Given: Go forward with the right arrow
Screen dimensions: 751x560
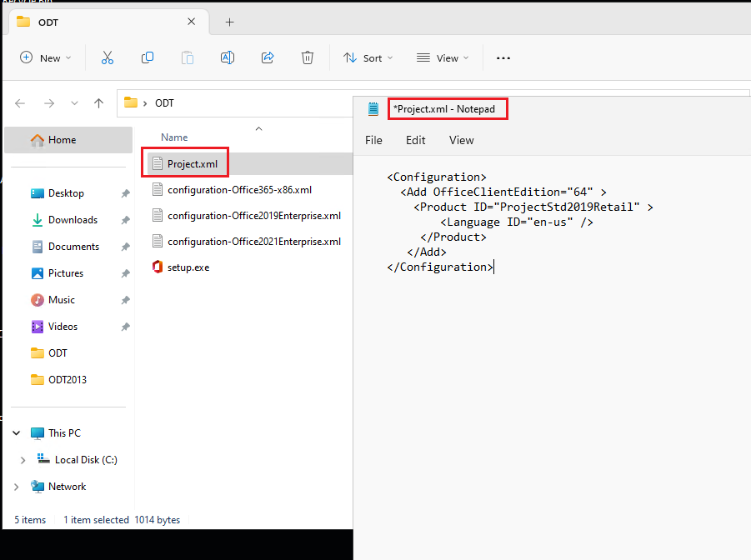Looking at the screenshot, I should pyautogui.click(x=49, y=103).
